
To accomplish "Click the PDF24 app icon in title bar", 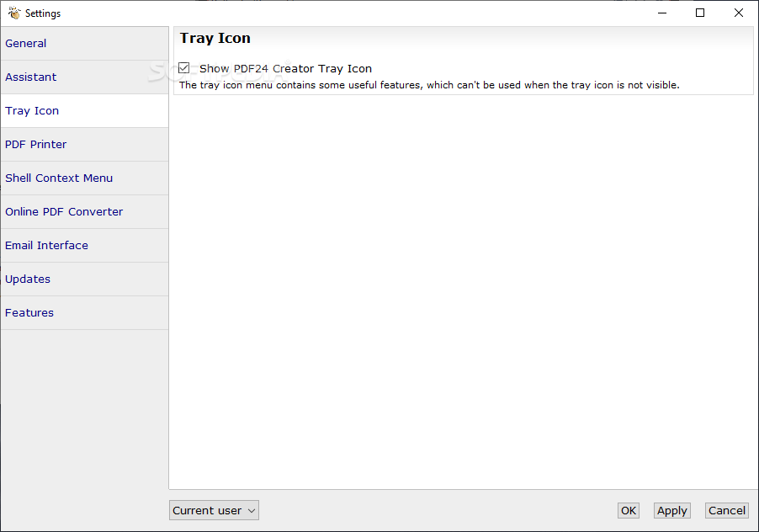I will click(x=14, y=13).
